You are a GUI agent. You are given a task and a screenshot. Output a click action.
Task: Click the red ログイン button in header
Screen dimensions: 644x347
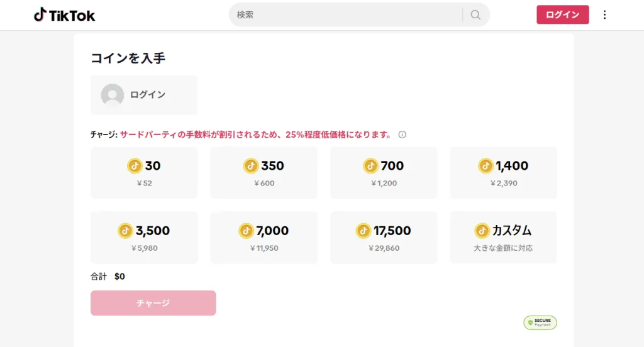click(563, 15)
